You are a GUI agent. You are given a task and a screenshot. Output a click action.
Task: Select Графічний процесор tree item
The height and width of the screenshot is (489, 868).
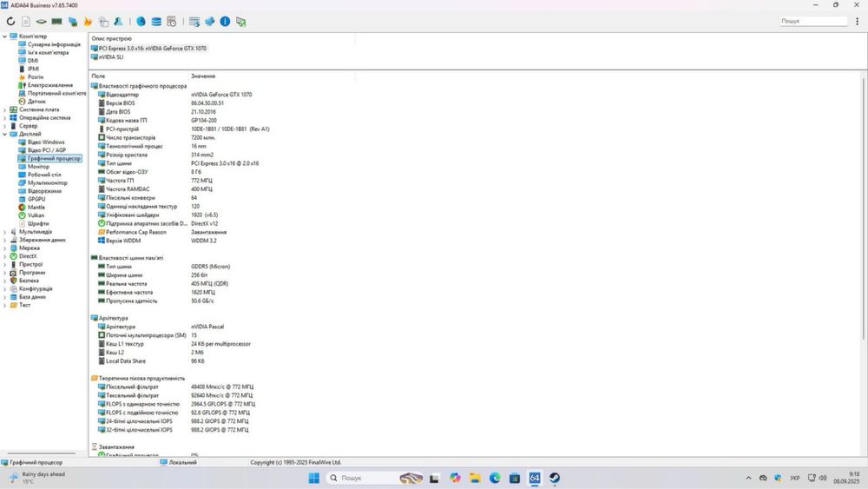[54, 158]
